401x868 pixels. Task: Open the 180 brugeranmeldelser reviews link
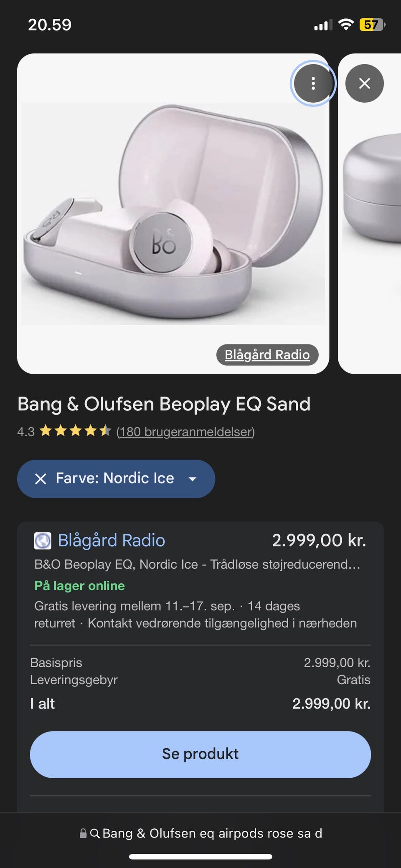pos(185,431)
